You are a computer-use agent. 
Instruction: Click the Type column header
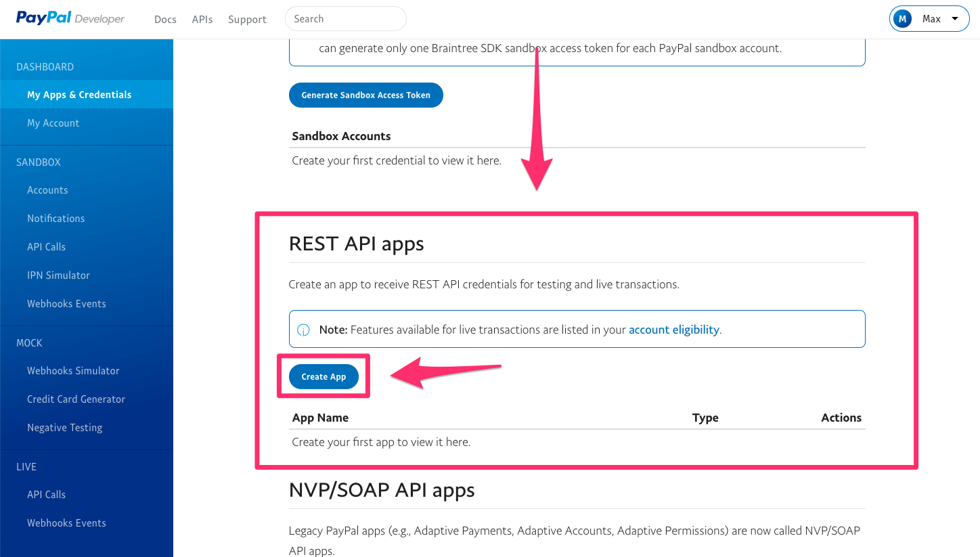(705, 418)
